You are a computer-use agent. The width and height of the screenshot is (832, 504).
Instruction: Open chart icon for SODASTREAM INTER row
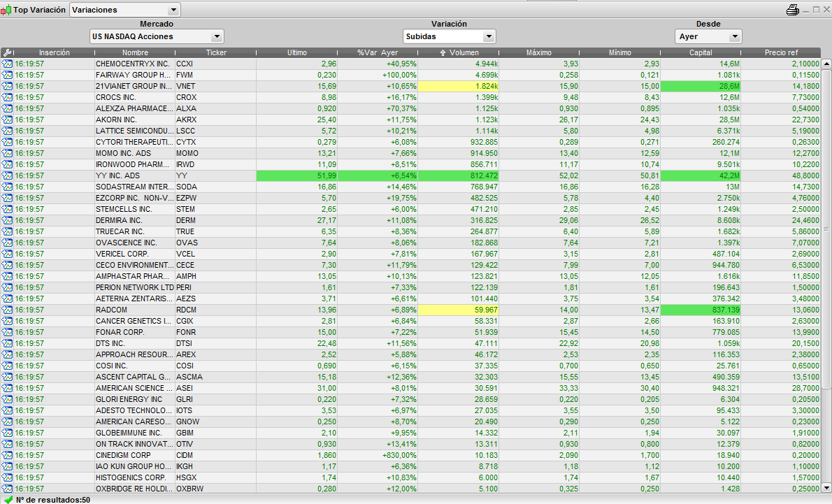[x=8, y=187]
